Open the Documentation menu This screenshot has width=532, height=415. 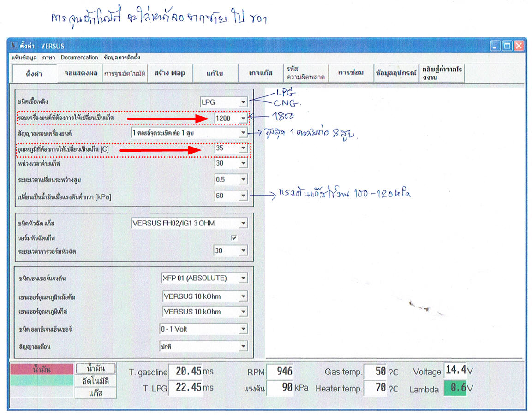tap(79, 58)
